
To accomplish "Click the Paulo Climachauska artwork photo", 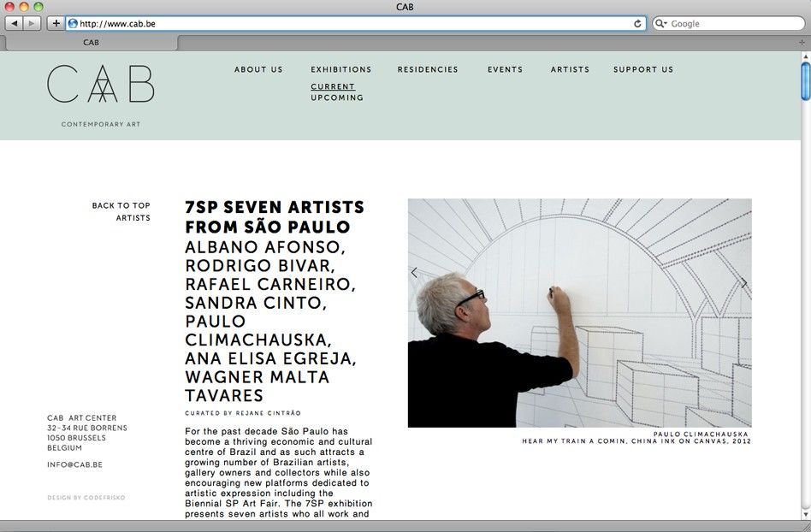I will (x=579, y=313).
